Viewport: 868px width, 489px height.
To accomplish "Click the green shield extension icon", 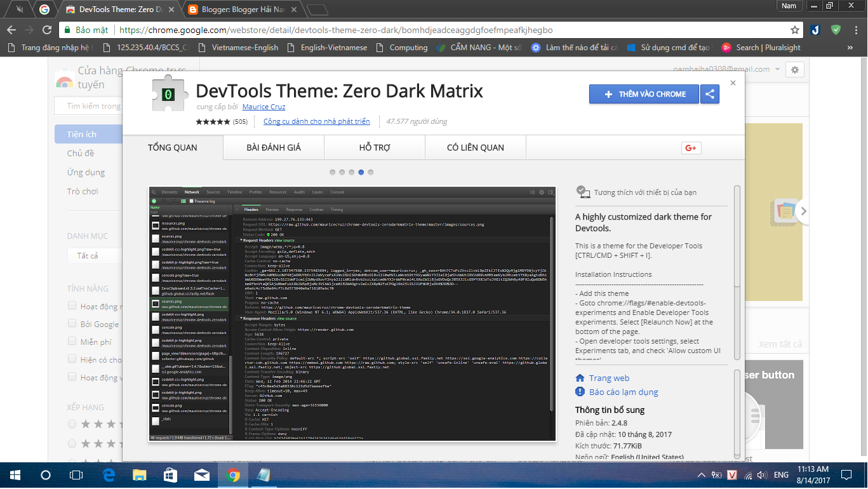I will 836,30.
